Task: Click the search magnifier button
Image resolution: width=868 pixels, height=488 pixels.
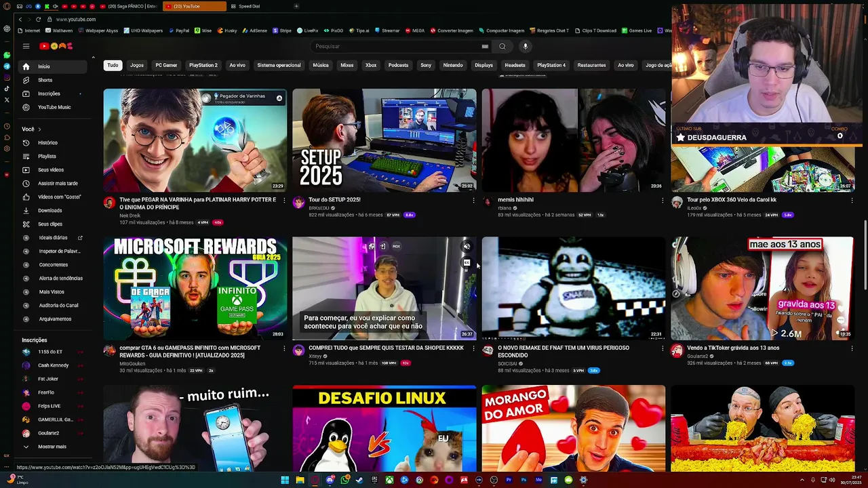Action: (502, 46)
